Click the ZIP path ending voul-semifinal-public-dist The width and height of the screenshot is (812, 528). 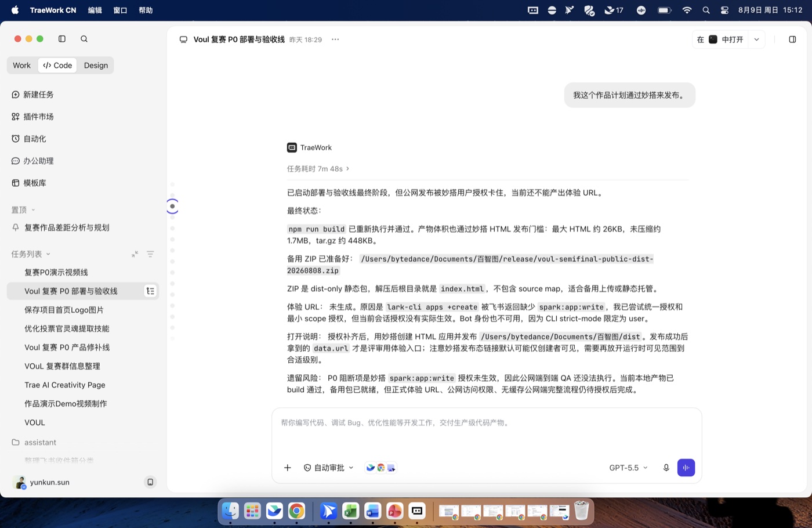click(x=470, y=265)
